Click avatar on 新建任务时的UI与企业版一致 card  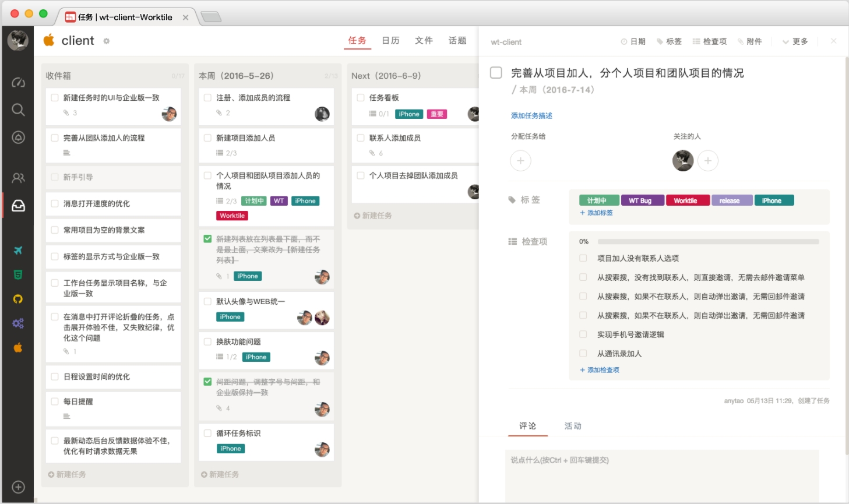coord(169,114)
